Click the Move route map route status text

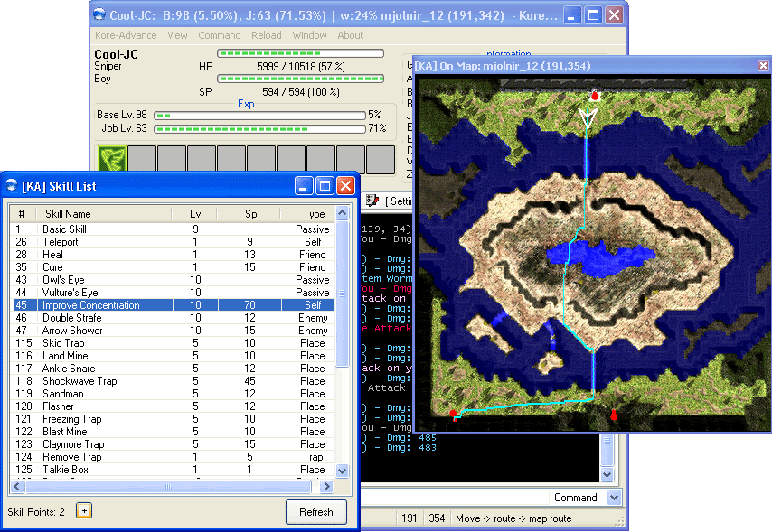point(513,518)
